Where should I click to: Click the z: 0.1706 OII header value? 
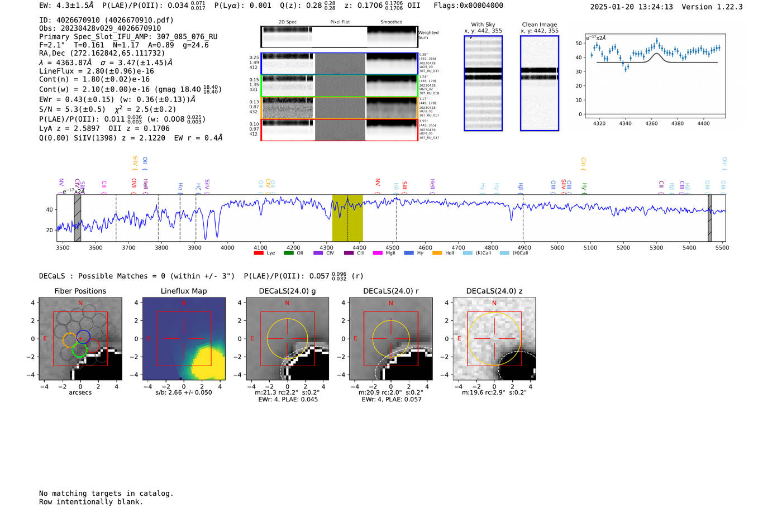pos(383,6)
